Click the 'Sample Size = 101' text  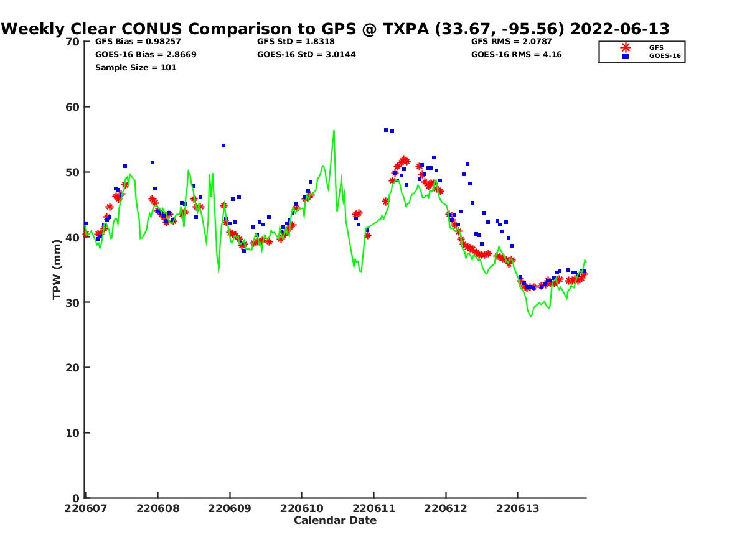point(136,68)
